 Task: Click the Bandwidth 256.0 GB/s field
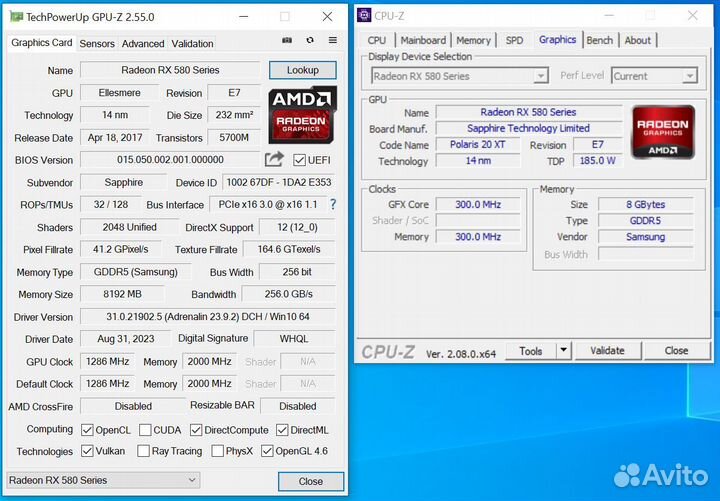point(289,294)
